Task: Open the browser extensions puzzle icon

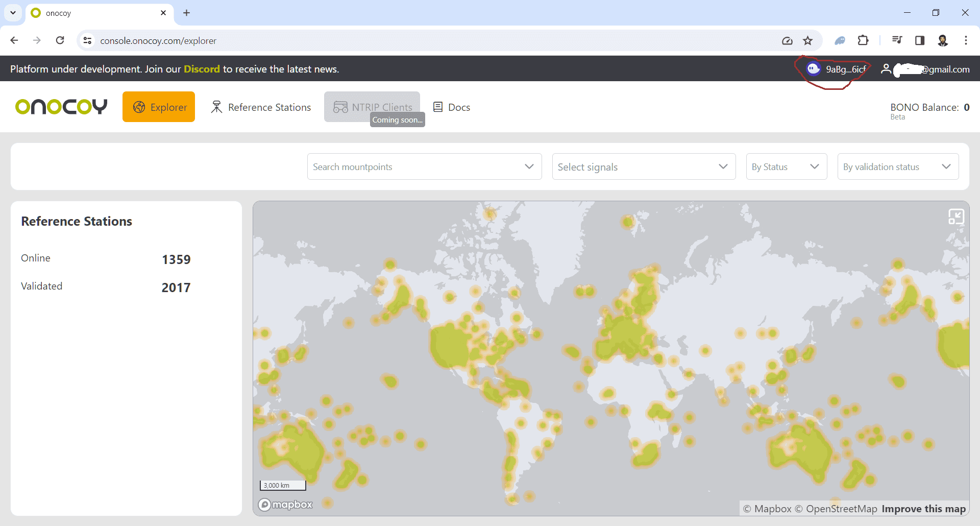Action: [863, 40]
